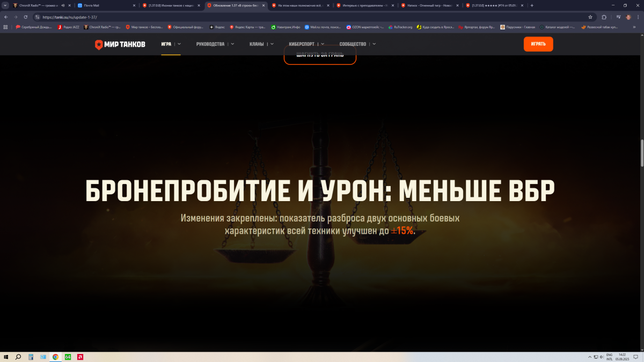
Task: Expand the chevron next to КЛАНЫ
Action: point(272,44)
